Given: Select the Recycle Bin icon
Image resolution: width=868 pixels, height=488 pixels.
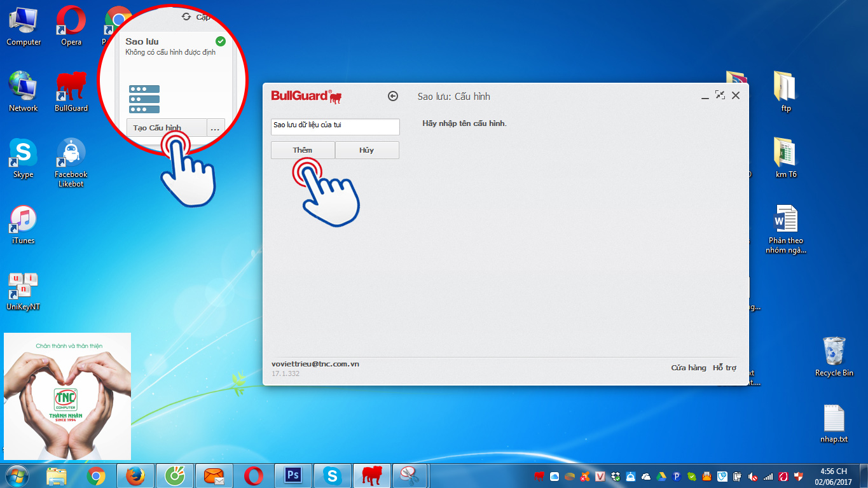Looking at the screenshot, I should (x=834, y=357).
